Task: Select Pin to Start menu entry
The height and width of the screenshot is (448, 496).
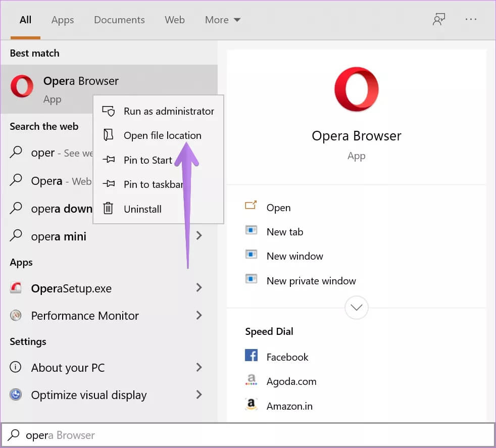Action: 159,160
